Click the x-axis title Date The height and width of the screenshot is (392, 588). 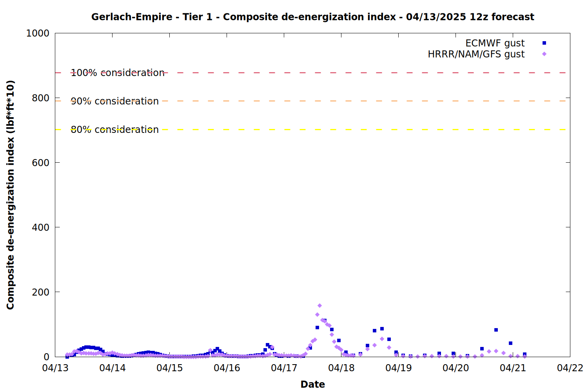[x=312, y=384]
